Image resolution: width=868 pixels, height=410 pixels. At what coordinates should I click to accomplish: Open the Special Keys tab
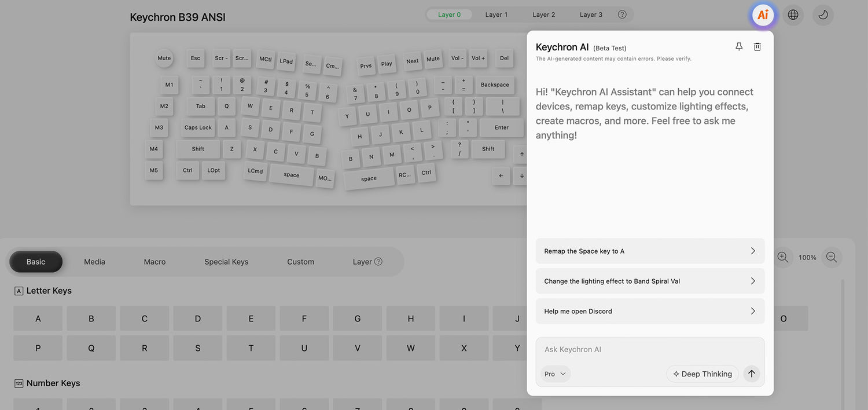point(226,262)
